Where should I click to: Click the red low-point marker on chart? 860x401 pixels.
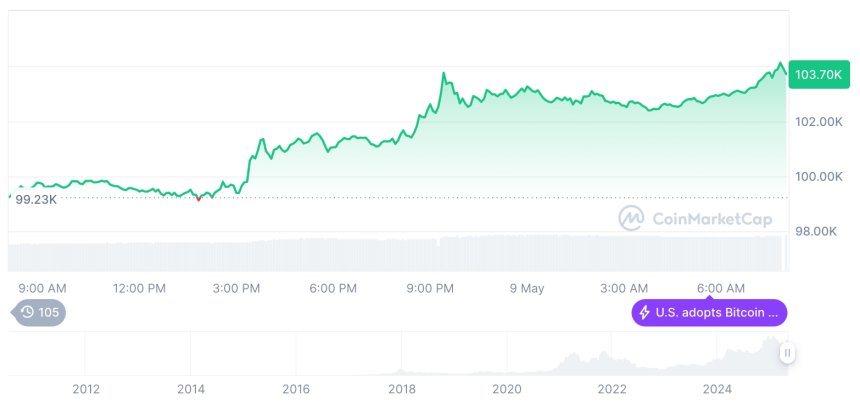pyautogui.click(x=198, y=199)
